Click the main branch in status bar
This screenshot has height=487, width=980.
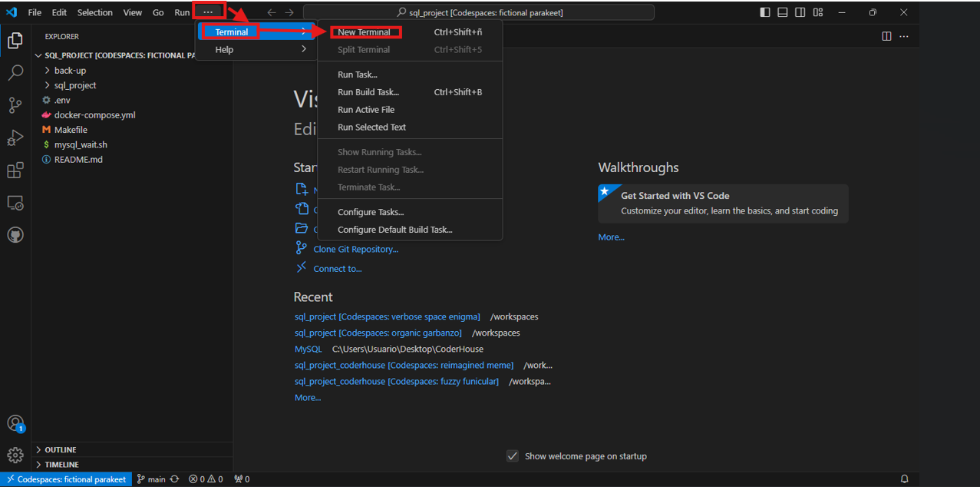(151, 479)
